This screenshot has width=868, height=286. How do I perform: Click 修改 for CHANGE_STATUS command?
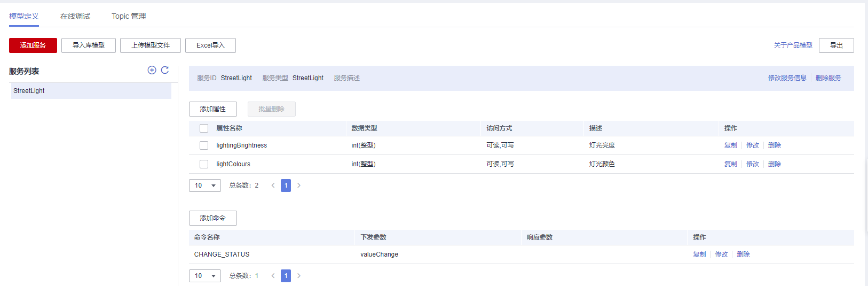point(721,254)
